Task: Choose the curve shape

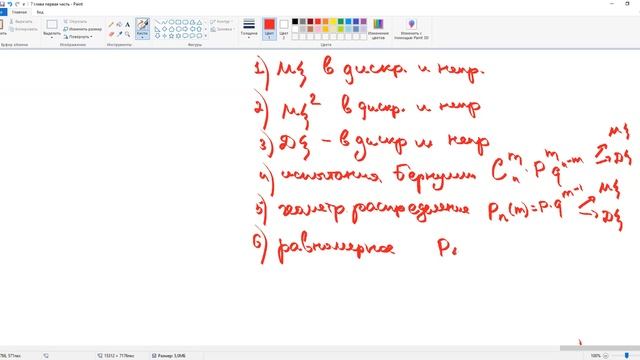Action: (x=164, y=22)
